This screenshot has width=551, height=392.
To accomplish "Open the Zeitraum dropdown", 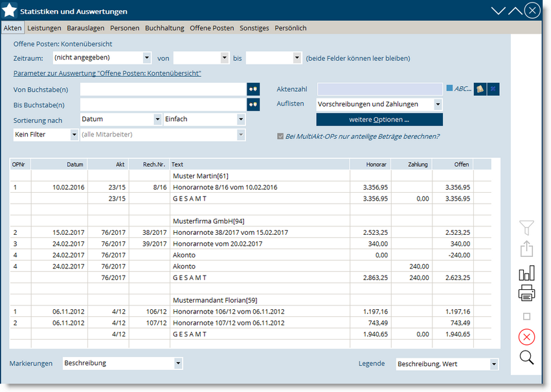I will click(x=147, y=58).
